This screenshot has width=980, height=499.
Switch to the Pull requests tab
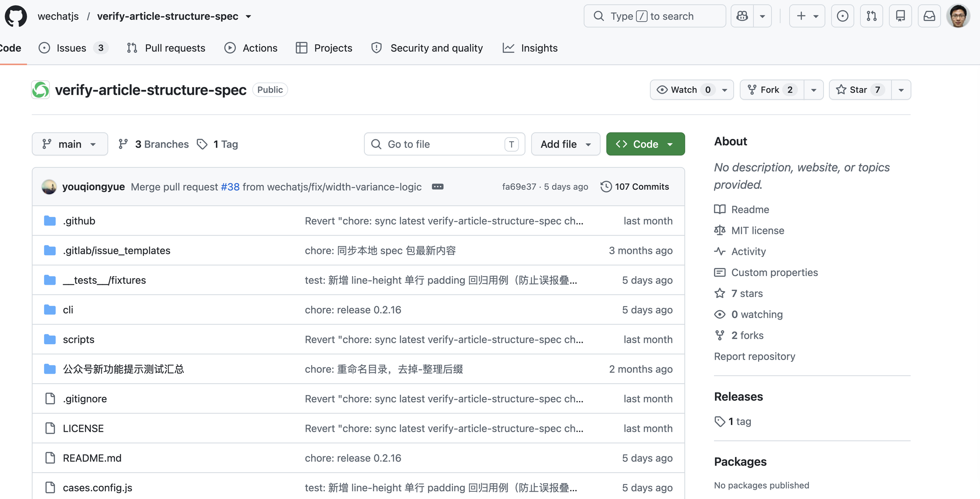click(166, 48)
